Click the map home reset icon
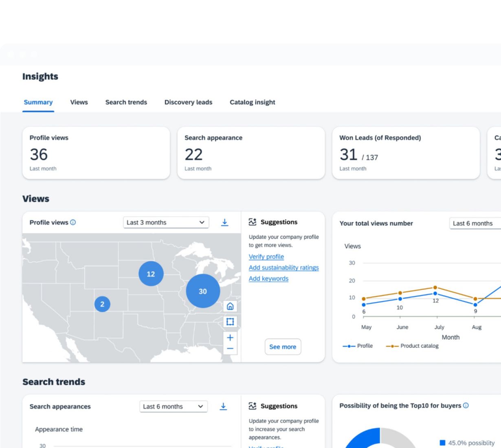This screenshot has height=448, width=501. click(x=230, y=306)
